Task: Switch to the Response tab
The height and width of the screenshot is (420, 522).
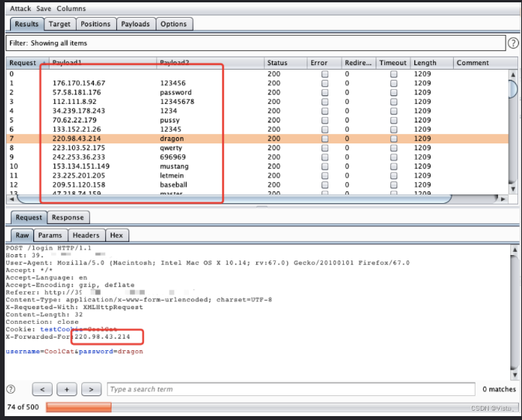Action: pos(68,218)
